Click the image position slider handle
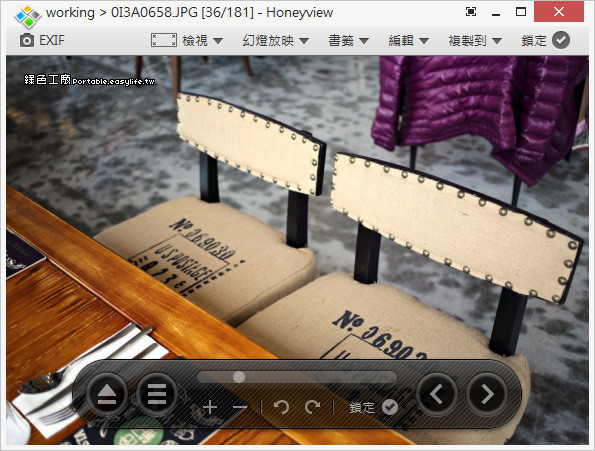This screenshot has height=451, width=595. point(239,377)
